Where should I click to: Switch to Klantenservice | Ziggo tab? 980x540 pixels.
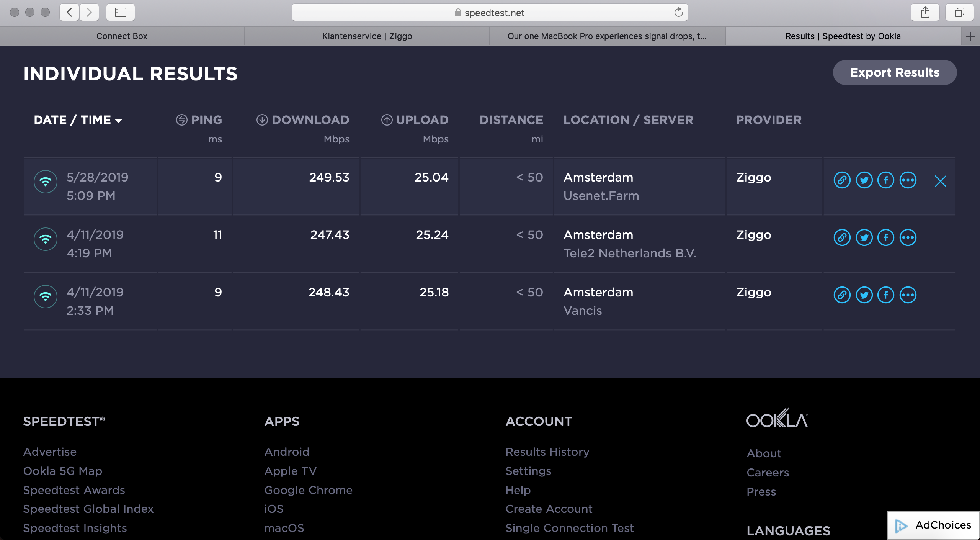(x=367, y=36)
